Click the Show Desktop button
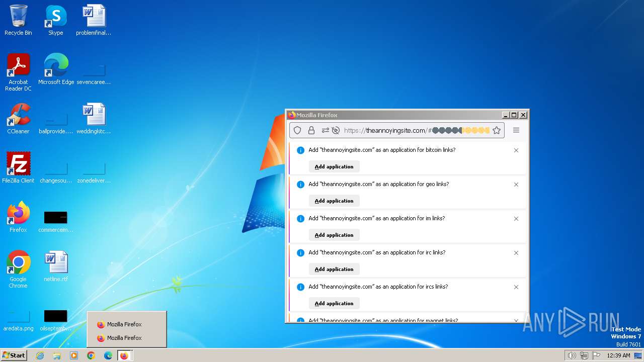 point(638,355)
